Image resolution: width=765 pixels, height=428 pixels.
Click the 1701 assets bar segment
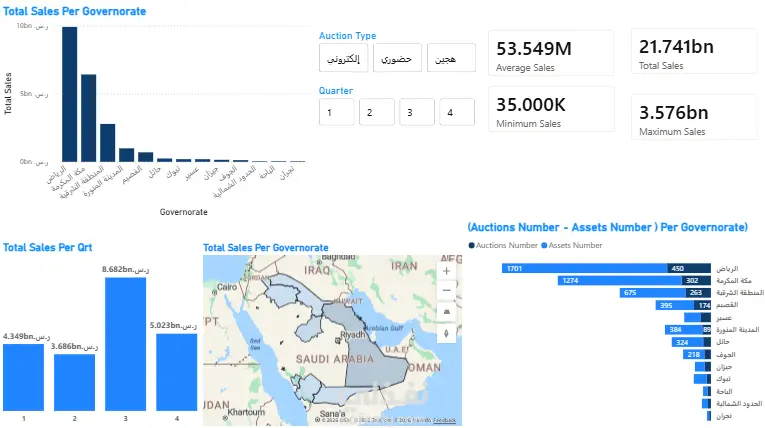point(585,268)
